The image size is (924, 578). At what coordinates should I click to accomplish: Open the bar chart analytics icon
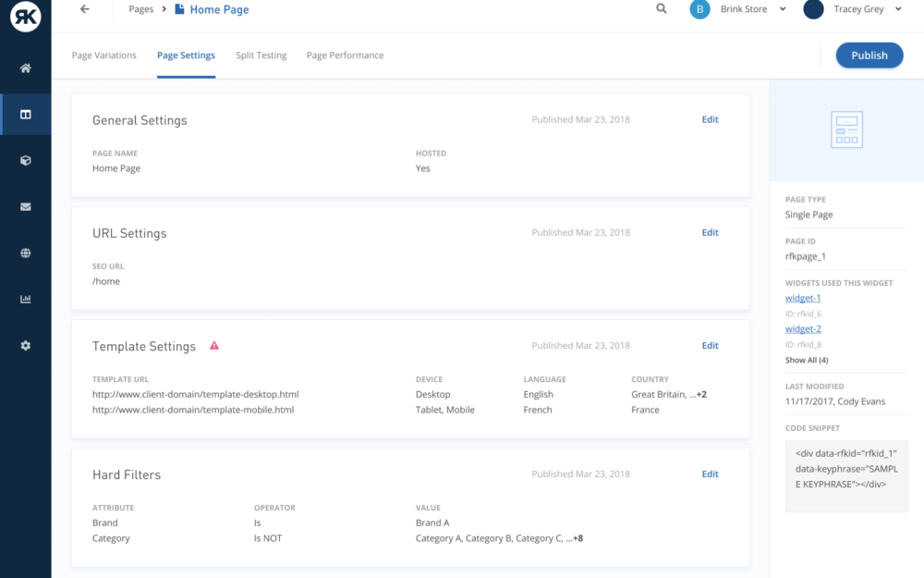25,300
